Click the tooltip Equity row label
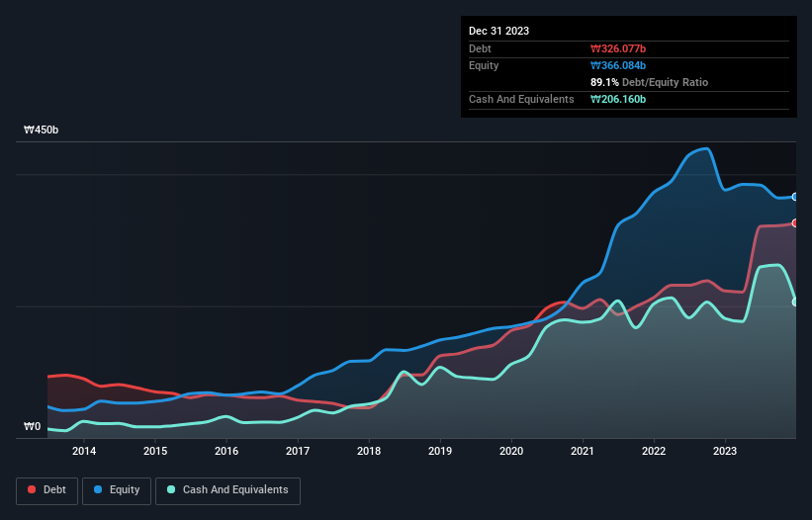812x520 pixels. pyautogui.click(x=484, y=65)
